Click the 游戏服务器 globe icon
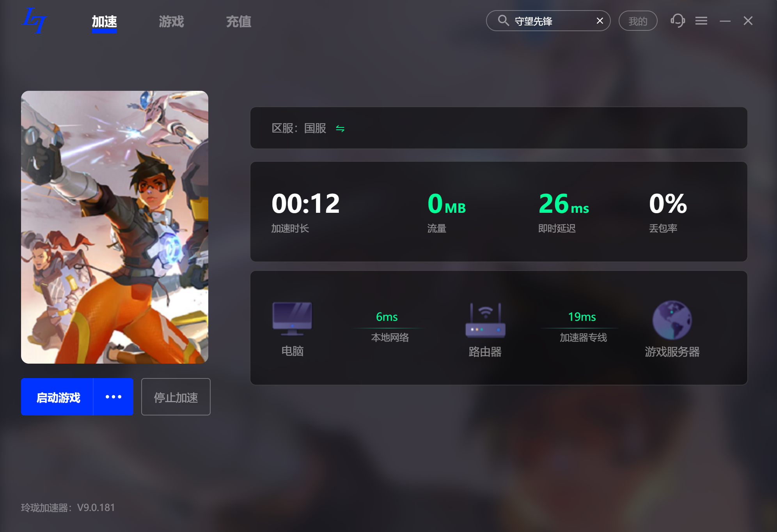777x532 pixels. point(672,320)
